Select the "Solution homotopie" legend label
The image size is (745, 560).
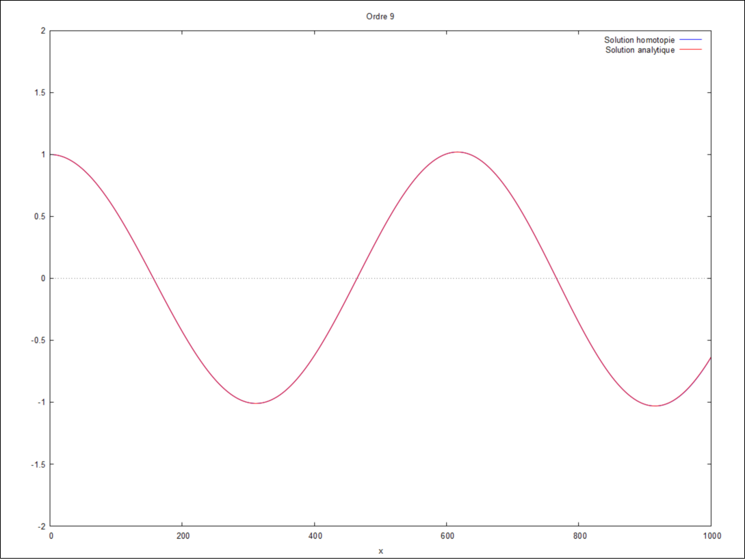coord(639,40)
